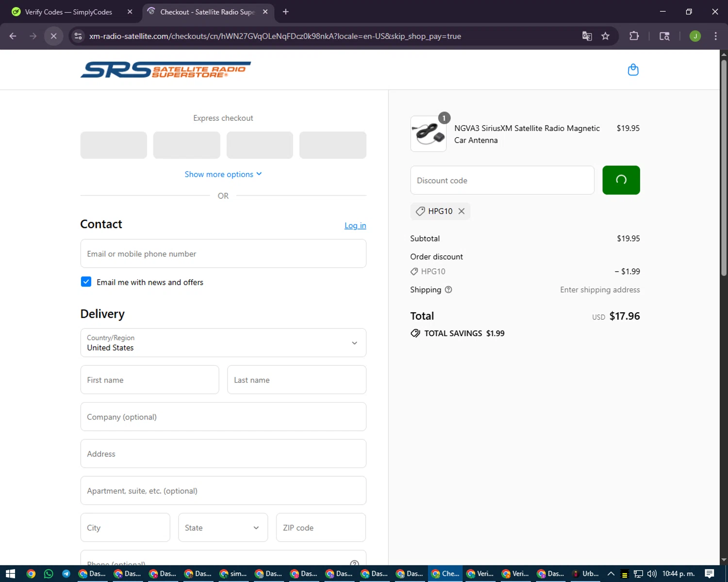728x582 pixels.
Task: Remove the HPG10 discount code tag
Action: coord(462,211)
